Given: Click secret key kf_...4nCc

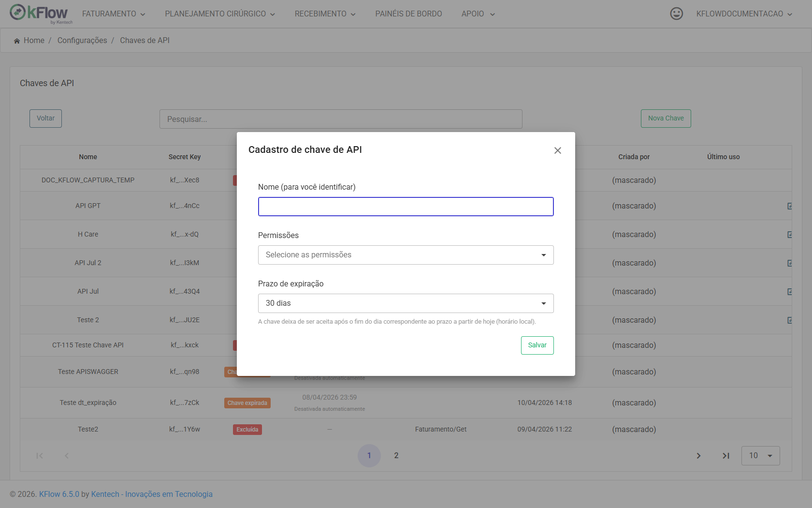Looking at the screenshot, I should coord(185,206).
